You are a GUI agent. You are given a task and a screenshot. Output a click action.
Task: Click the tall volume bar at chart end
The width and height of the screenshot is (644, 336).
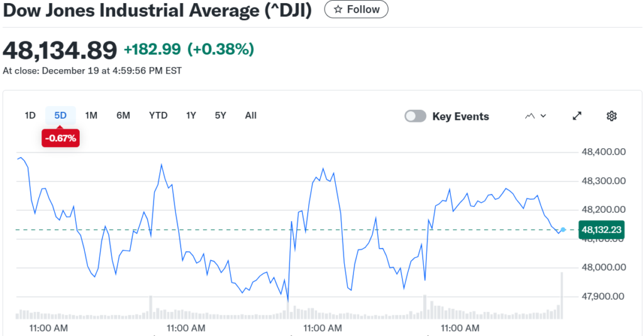click(561, 295)
